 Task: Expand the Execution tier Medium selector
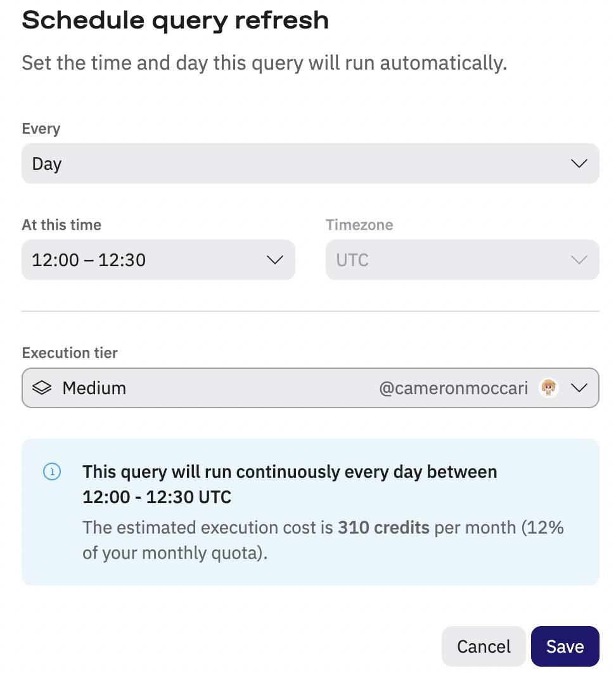[x=311, y=388]
